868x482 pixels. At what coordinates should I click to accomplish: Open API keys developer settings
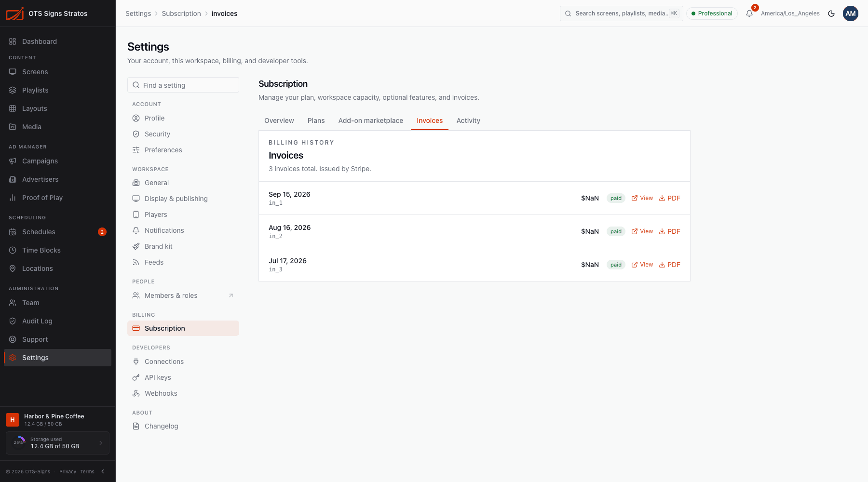[183, 377]
